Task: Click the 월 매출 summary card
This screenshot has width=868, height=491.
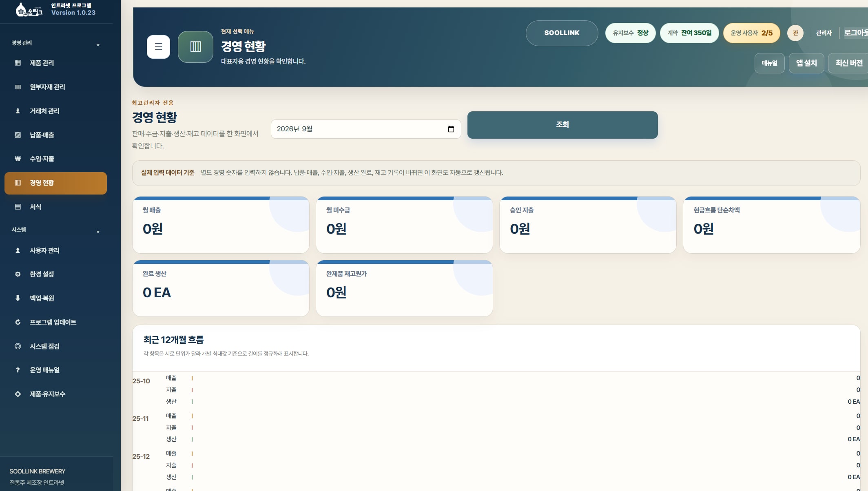Action: click(221, 225)
